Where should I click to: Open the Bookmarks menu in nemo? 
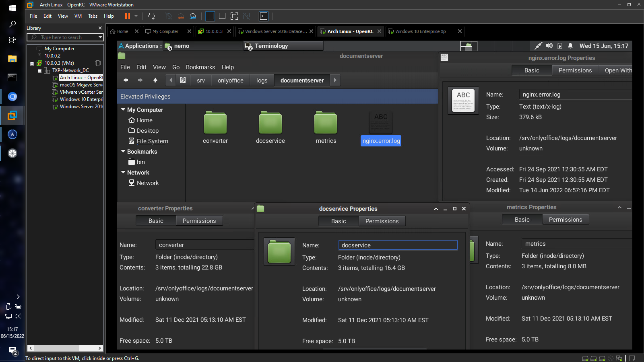(200, 67)
